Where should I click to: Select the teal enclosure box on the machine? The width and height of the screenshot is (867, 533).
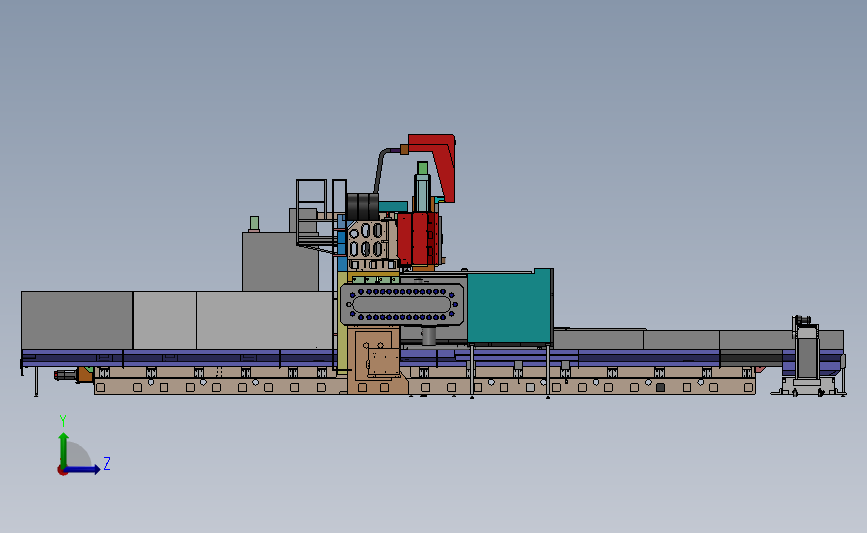510,307
